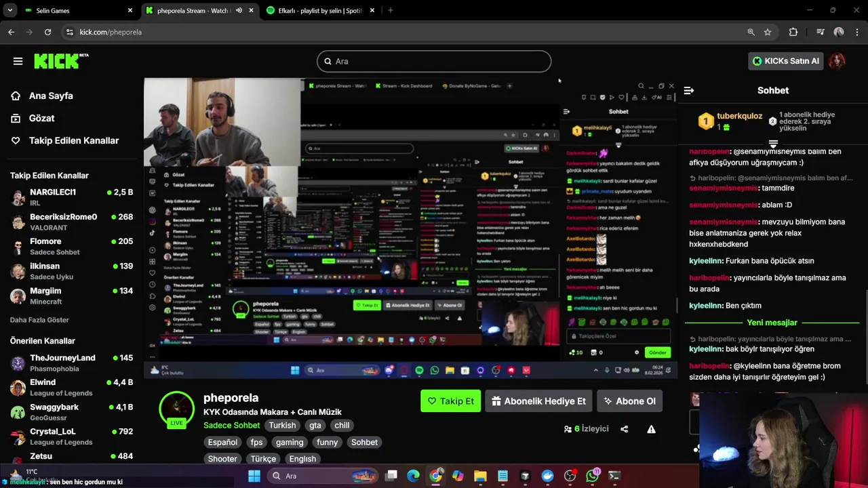Open the Flomore channel
Viewport: 868px width, 488px height.
click(x=72, y=246)
